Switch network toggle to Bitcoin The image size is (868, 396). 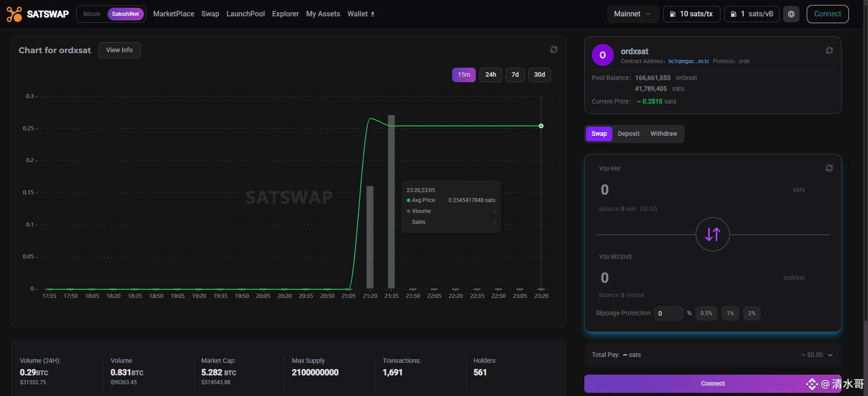(92, 14)
